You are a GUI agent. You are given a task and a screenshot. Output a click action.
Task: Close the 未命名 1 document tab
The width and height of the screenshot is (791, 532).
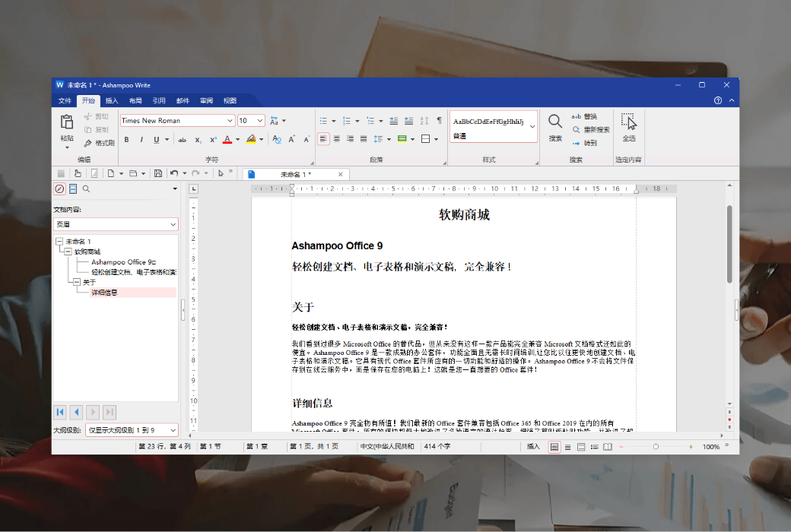pyautogui.click(x=341, y=175)
